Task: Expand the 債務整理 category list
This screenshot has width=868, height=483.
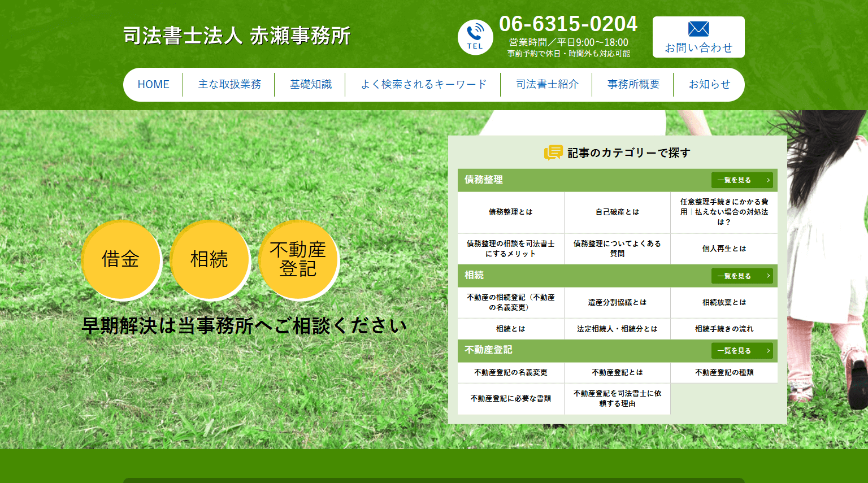Action: click(x=742, y=180)
